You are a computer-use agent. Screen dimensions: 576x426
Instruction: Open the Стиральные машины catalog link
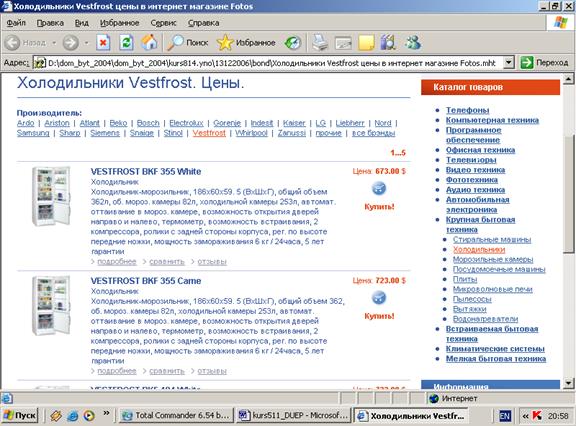(x=492, y=239)
